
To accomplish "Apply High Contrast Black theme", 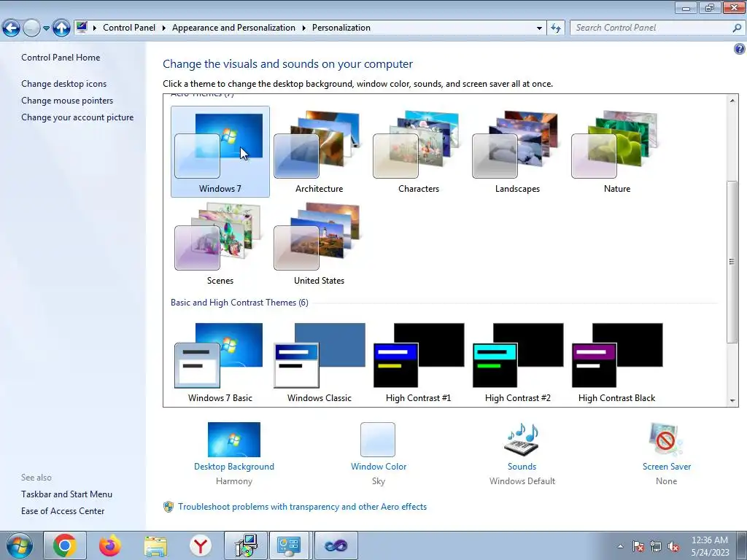I will (616, 363).
